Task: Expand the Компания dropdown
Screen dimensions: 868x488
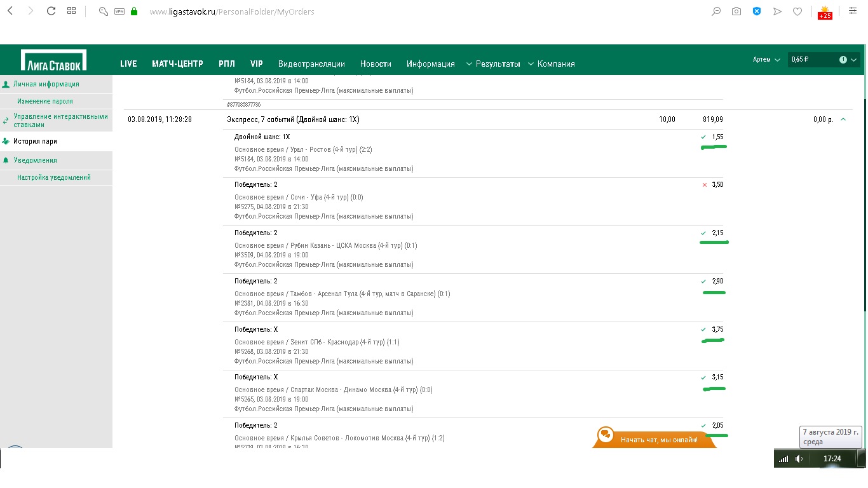Action: pos(551,64)
